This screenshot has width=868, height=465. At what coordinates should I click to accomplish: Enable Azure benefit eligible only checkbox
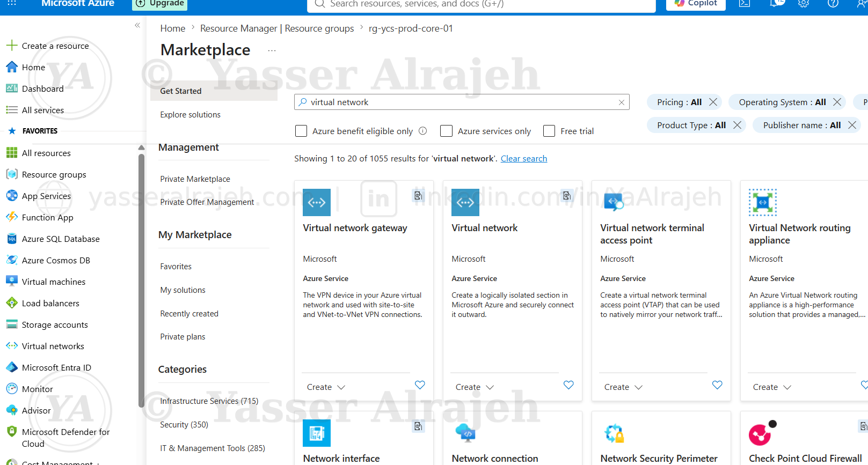point(301,131)
